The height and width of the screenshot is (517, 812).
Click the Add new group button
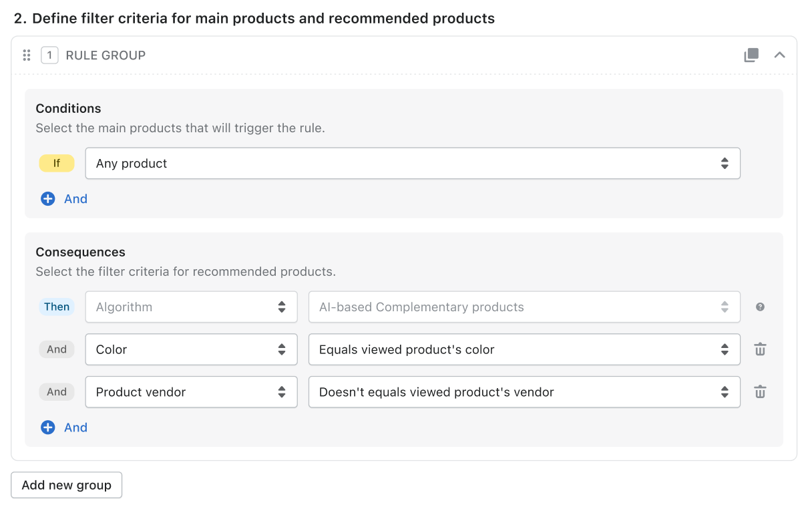[x=66, y=485]
